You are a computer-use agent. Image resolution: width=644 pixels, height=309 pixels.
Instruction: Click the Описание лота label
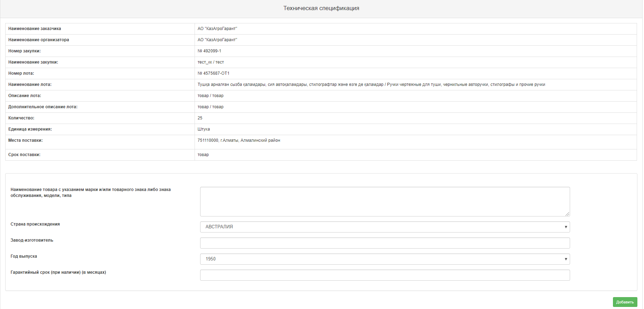[25, 96]
